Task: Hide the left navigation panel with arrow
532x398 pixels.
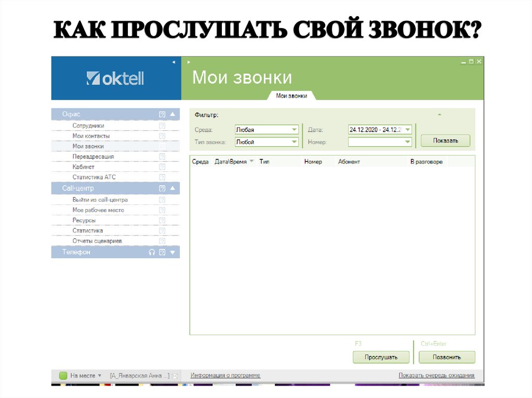Action: coord(174,62)
